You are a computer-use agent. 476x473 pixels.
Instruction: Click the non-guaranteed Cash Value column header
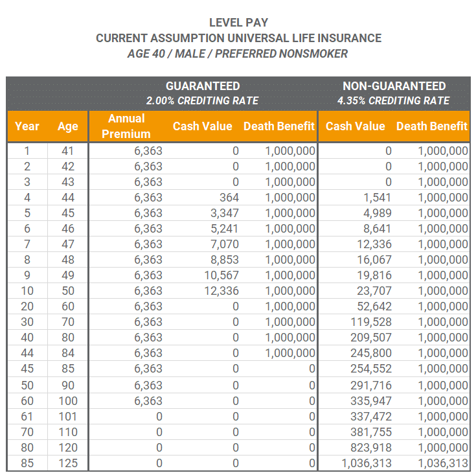click(355, 126)
